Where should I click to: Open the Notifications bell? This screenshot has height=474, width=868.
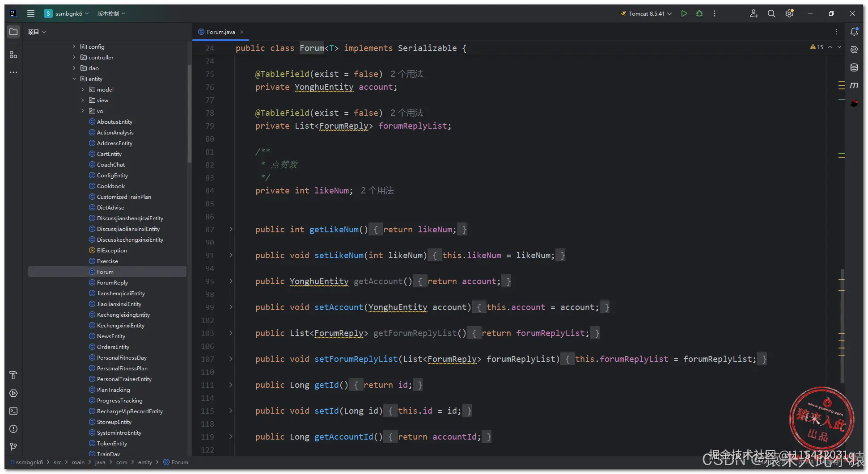(x=854, y=32)
